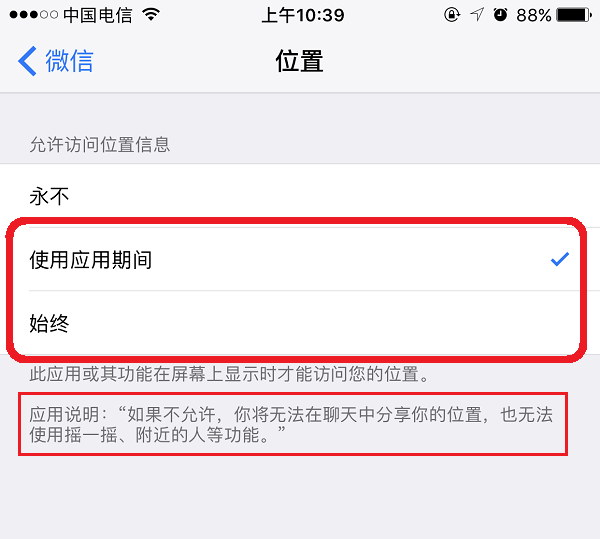Viewport: 600px width, 539px height.
Task: Tap the 88% battery percentage text
Action: click(x=533, y=15)
